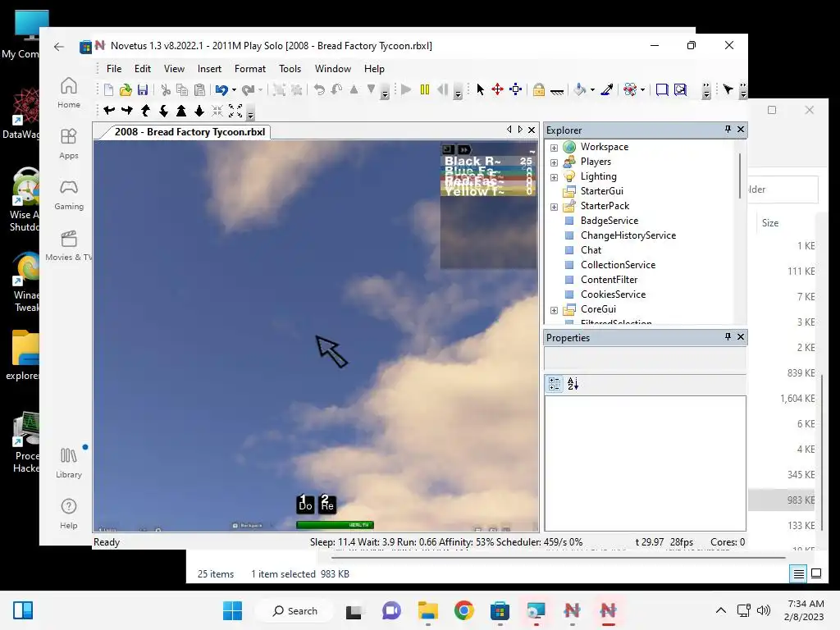Pick a color with the Dropper tool
This screenshot has width=840, height=630.
606,89
